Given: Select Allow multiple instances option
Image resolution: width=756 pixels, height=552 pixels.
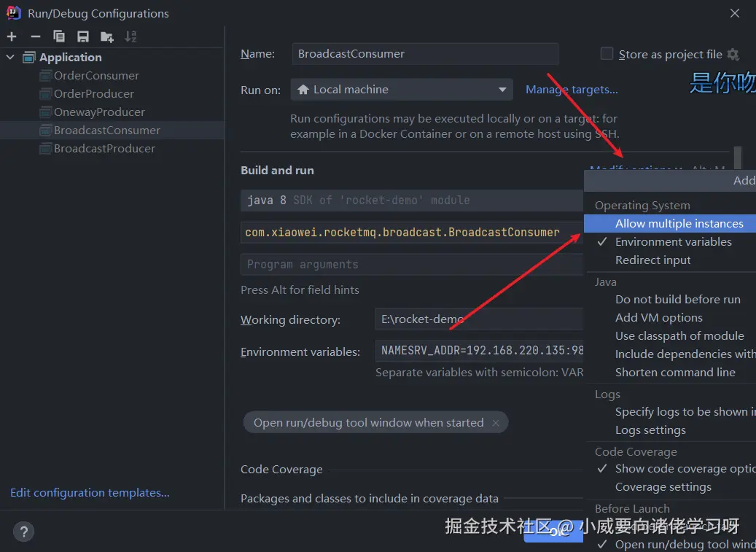Looking at the screenshot, I should (670, 224).
